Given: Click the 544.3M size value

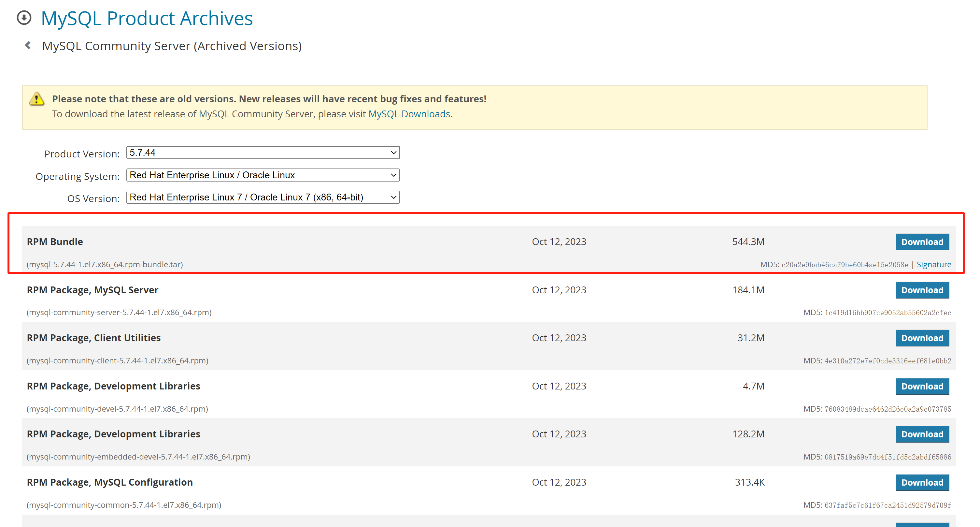Looking at the screenshot, I should click(748, 242).
